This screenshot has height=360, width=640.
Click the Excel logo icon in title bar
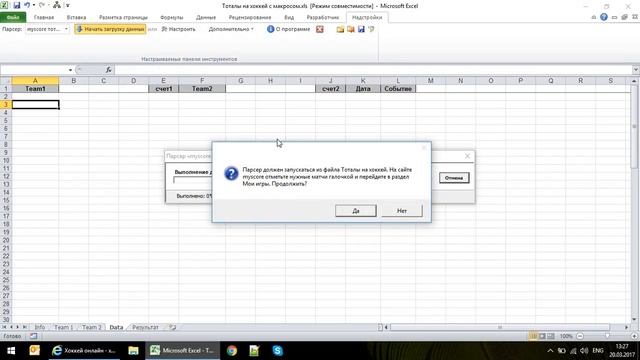tap(4, 5)
